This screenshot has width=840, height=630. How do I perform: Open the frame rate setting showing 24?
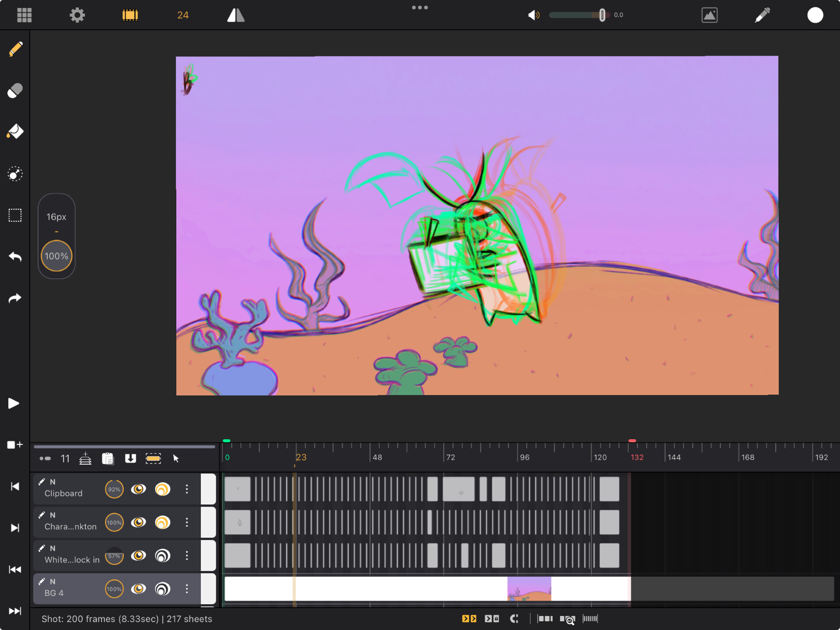pos(182,14)
